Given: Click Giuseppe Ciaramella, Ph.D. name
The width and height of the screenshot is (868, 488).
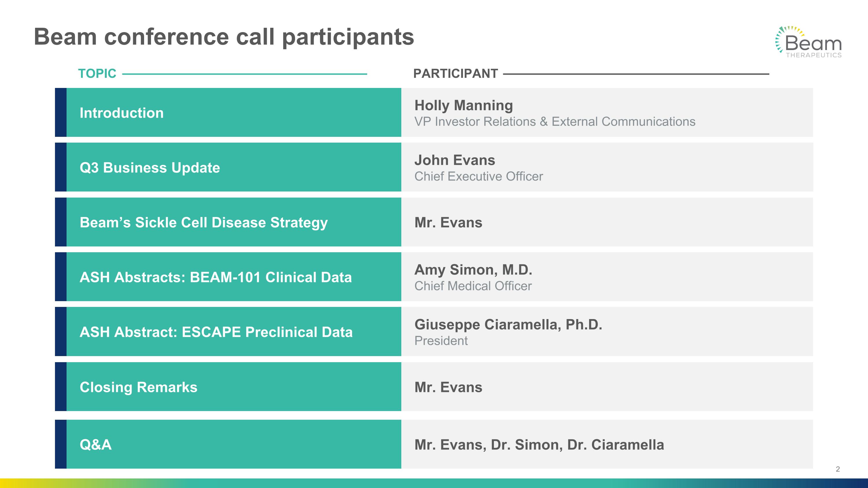Looking at the screenshot, I should point(508,324).
